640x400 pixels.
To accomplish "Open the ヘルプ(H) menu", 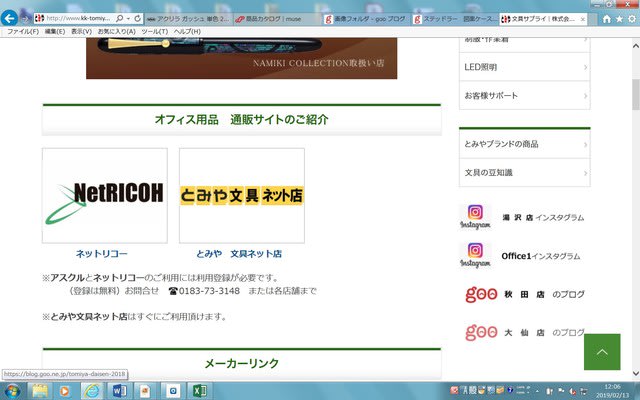I will click(187, 31).
